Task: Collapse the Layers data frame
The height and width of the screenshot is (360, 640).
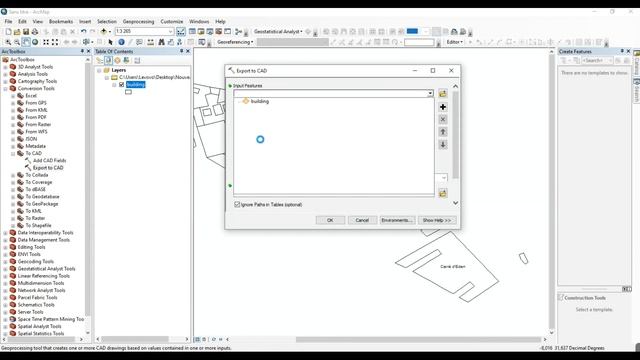Action: click(99, 70)
